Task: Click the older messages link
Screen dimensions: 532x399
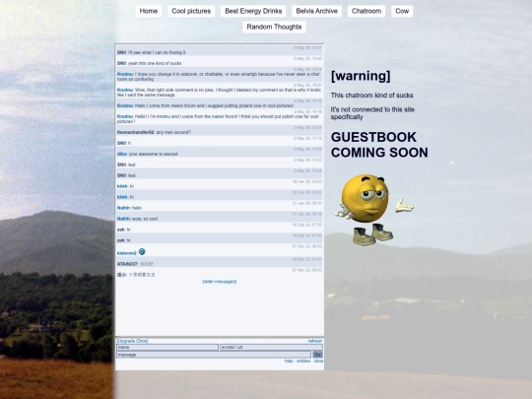Action: 220,282
